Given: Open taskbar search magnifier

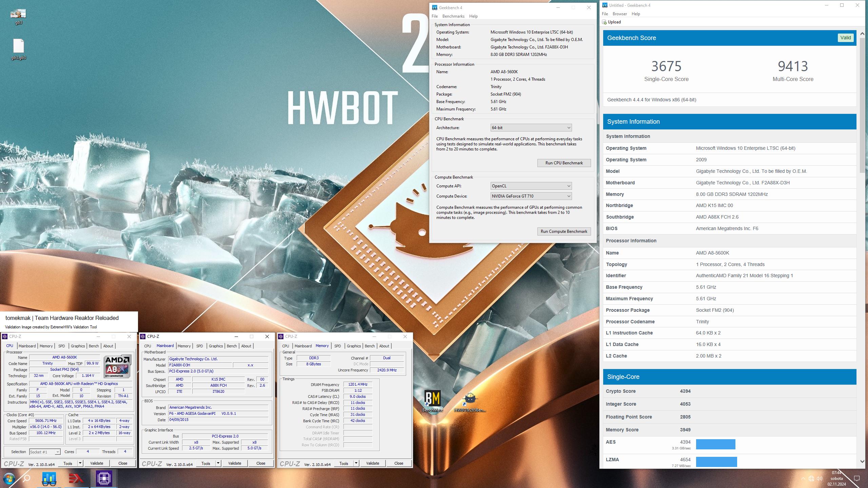Looking at the screenshot, I should tap(26, 479).
